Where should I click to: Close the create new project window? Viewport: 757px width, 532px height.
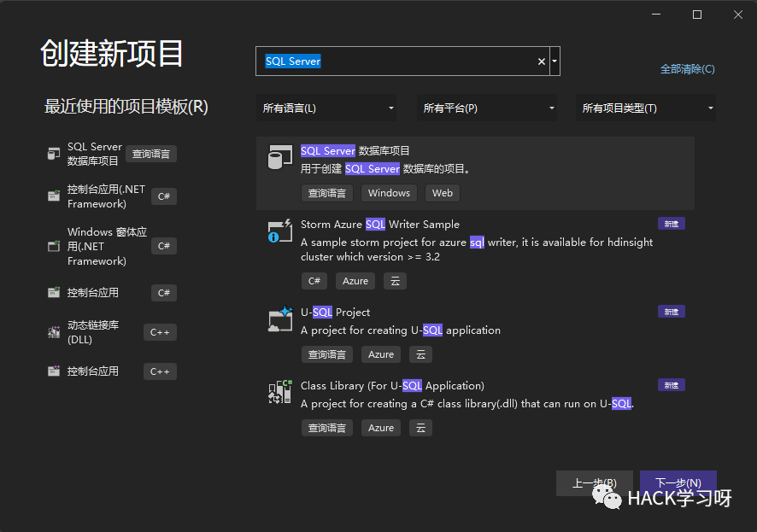click(738, 15)
